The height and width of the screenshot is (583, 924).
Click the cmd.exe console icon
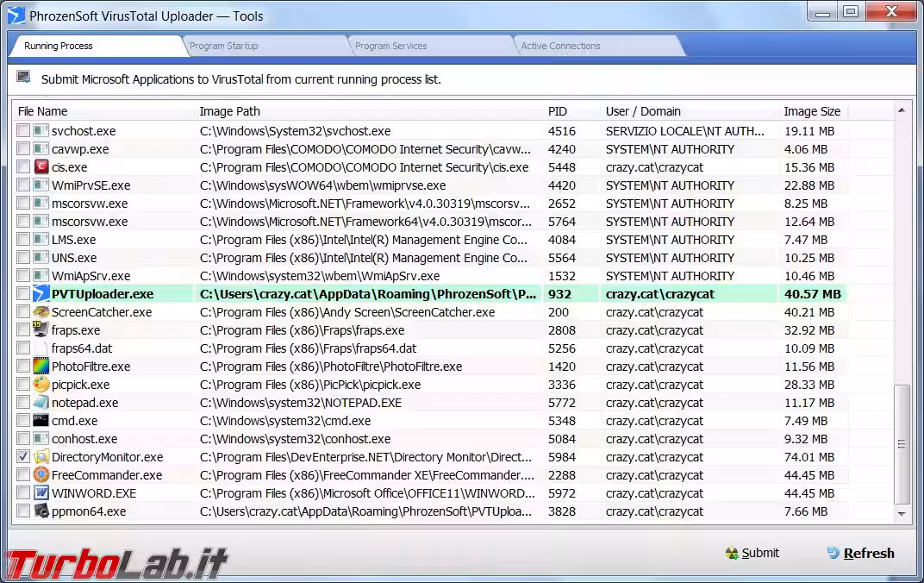coord(41,421)
